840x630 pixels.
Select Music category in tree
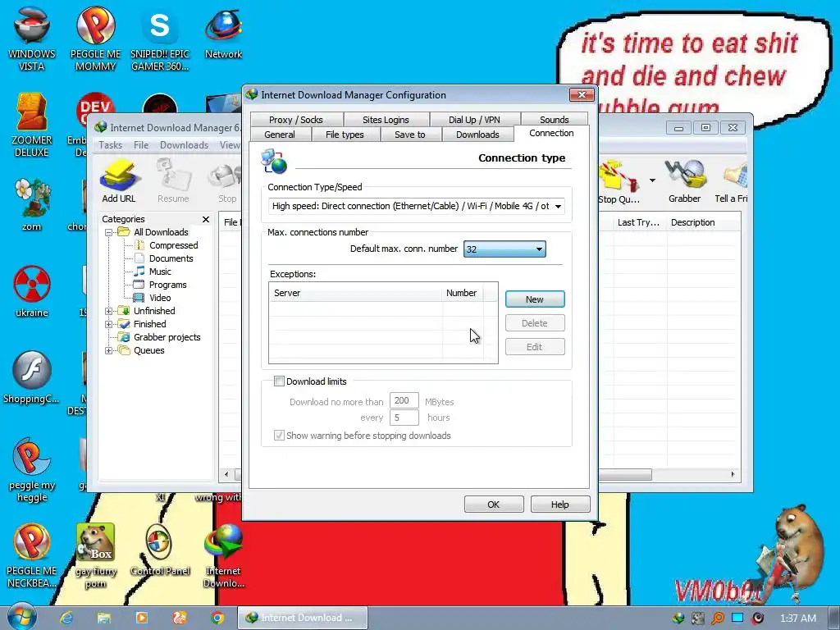point(160,272)
